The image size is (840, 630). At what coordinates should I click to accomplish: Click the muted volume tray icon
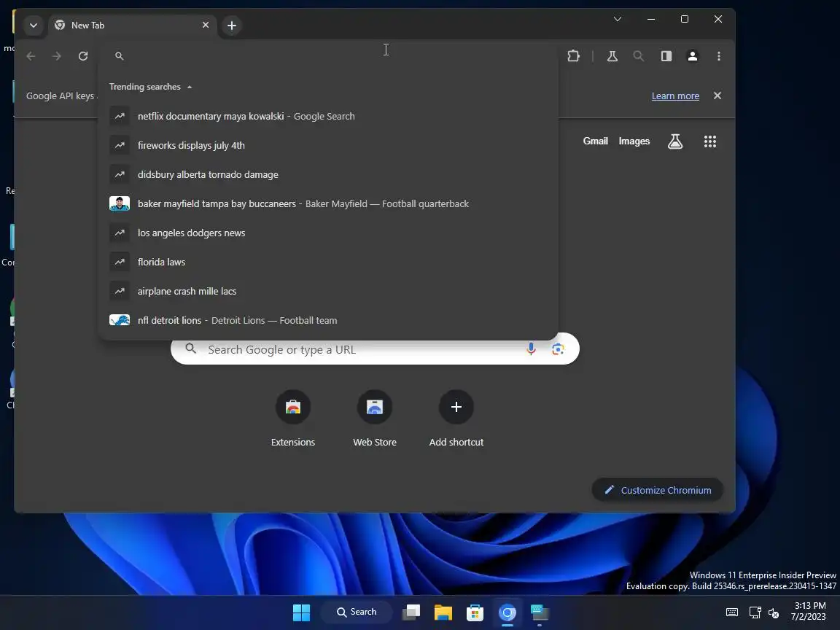point(774,612)
